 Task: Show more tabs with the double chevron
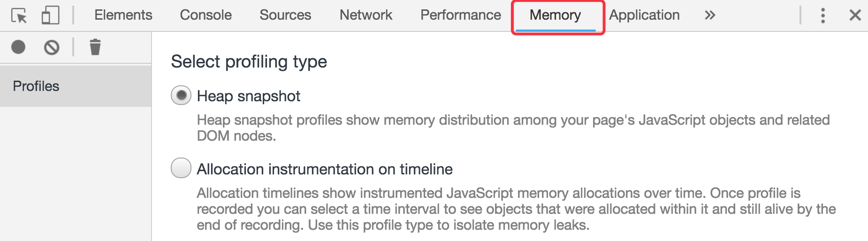[710, 15]
